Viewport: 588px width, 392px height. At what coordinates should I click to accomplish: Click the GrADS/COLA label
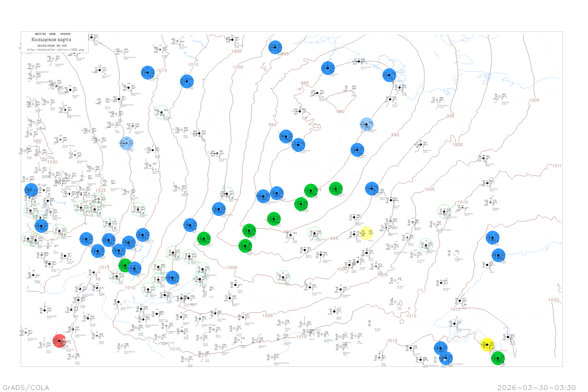(26, 387)
